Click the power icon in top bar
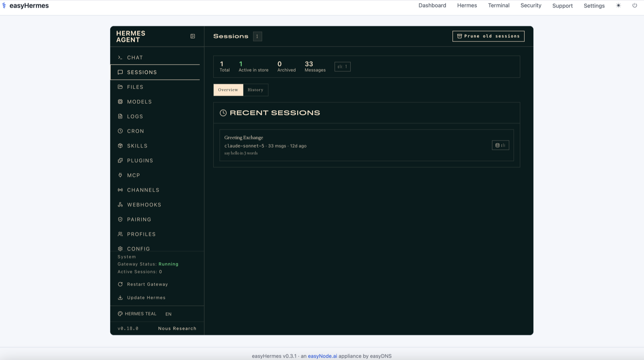Viewport: 644px width, 360px height. (634, 6)
